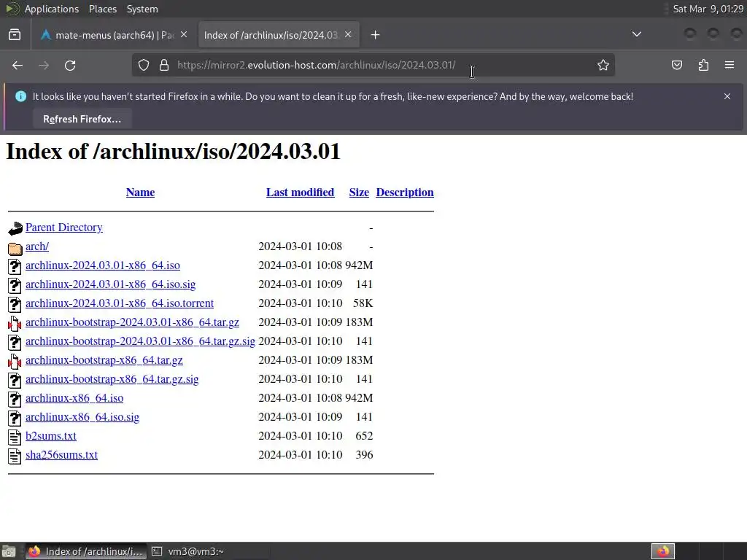Open archlinux-bootstrap-2024.03.01-x86_64.tar.gz.sig link
Screen dimensions: 747x560
click(x=140, y=341)
